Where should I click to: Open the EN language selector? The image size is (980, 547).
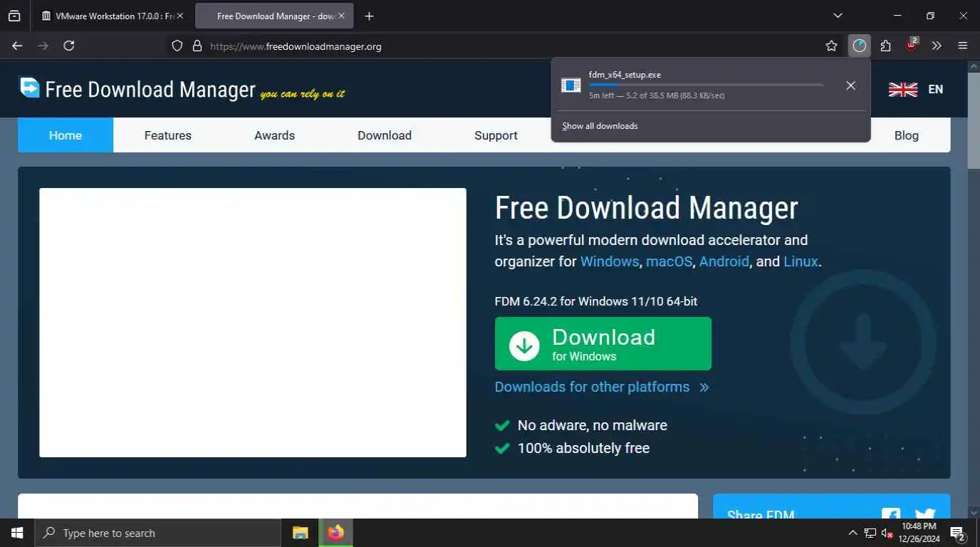click(935, 89)
